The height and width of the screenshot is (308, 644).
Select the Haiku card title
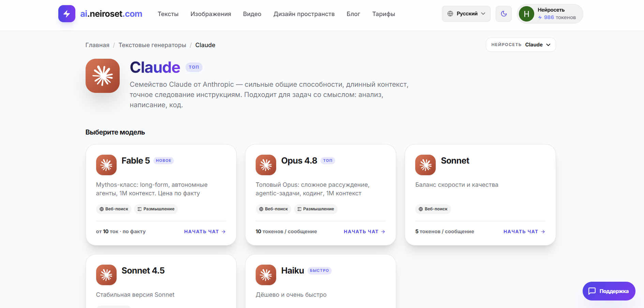tap(293, 270)
